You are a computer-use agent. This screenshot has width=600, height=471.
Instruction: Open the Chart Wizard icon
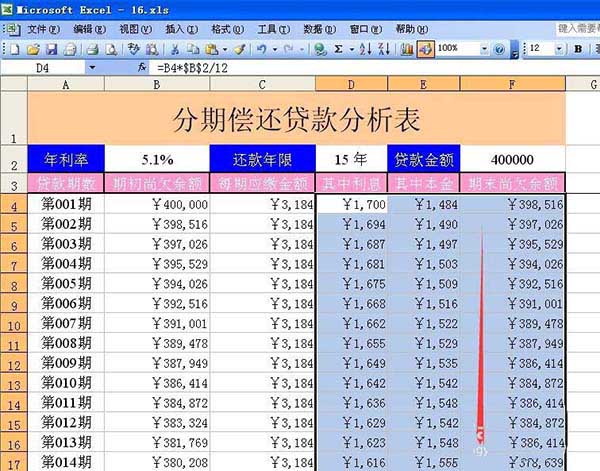(406, 49)
